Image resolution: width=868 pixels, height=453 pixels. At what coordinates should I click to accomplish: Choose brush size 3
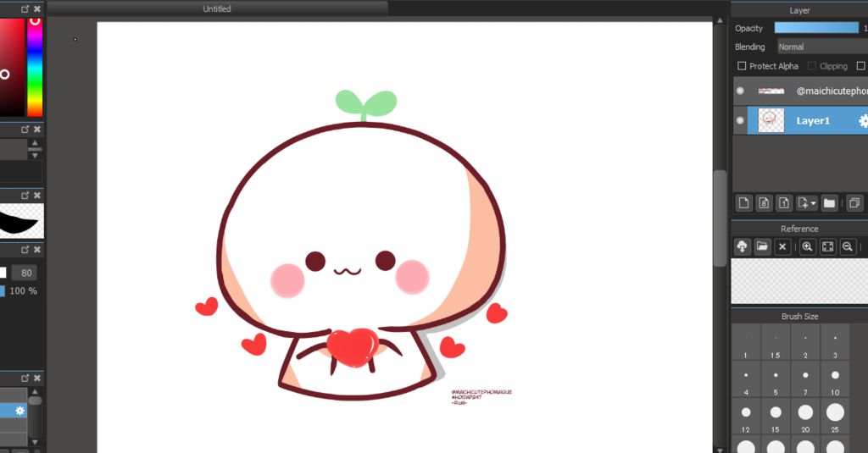coord(835,342)
